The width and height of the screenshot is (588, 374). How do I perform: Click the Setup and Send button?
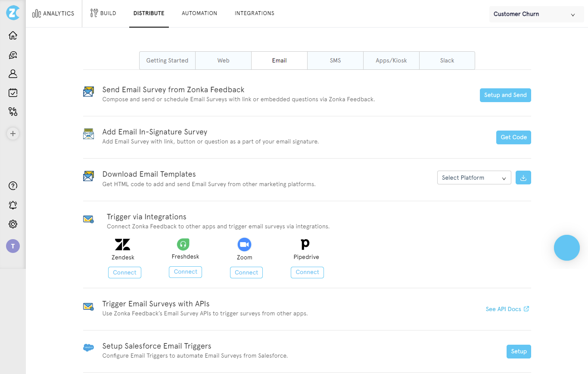click(x=505, y=95)
